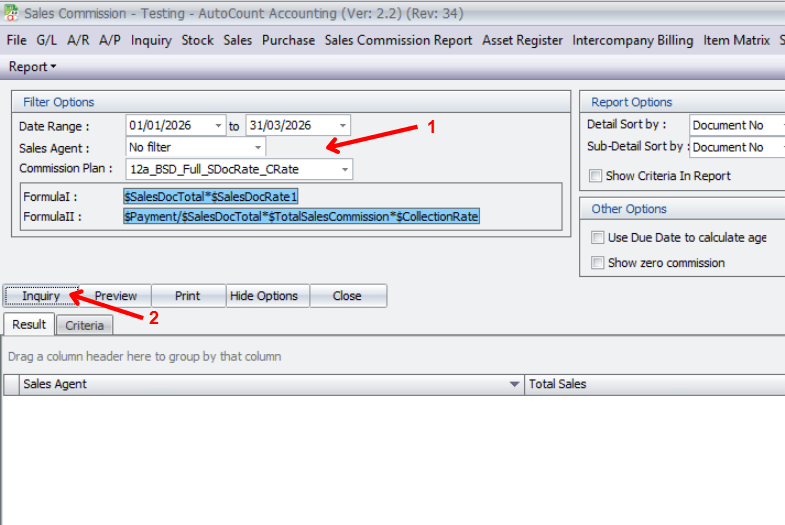785x525 pixels.
Task: Click the Print button
Action: [187, 296]
